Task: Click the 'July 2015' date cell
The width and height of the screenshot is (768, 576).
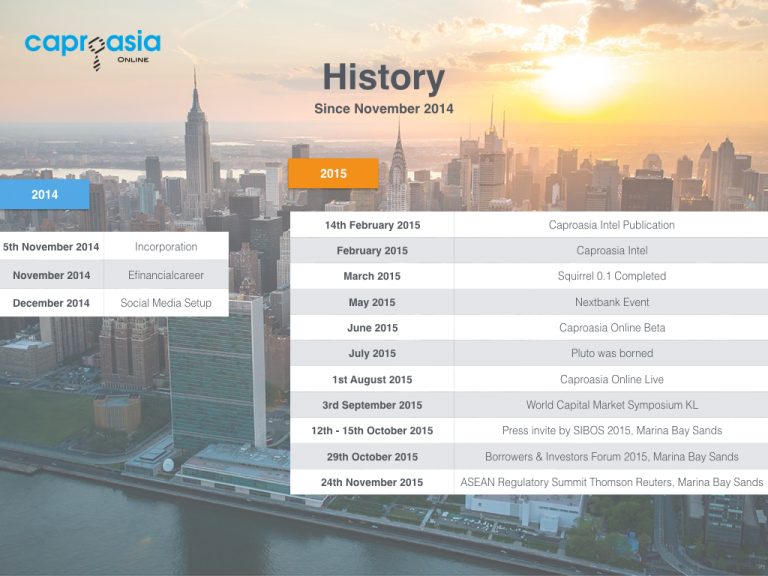Action: [x=372, y=353]
